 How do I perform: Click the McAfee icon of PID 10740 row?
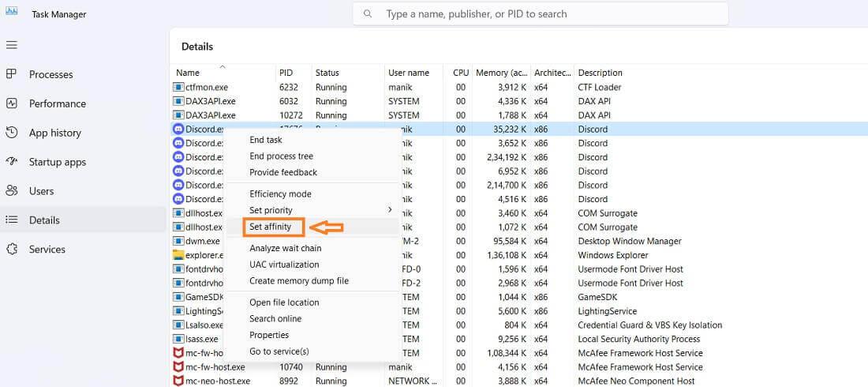178,367
